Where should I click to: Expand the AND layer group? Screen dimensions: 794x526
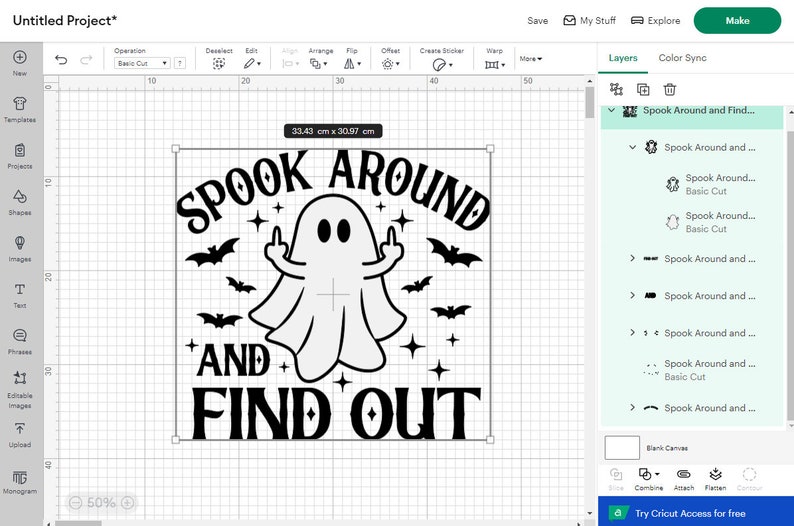click(x=632, y=295)
